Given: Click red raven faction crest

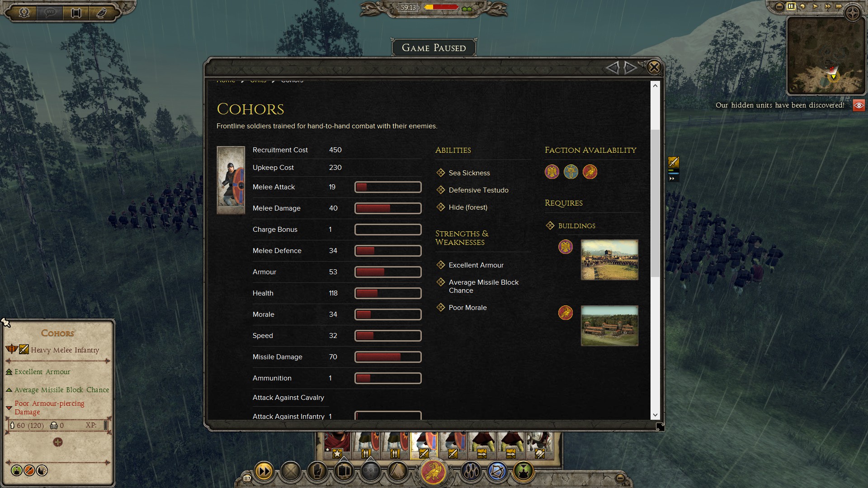Looking at the screenshot, I should tap(434, 471).
